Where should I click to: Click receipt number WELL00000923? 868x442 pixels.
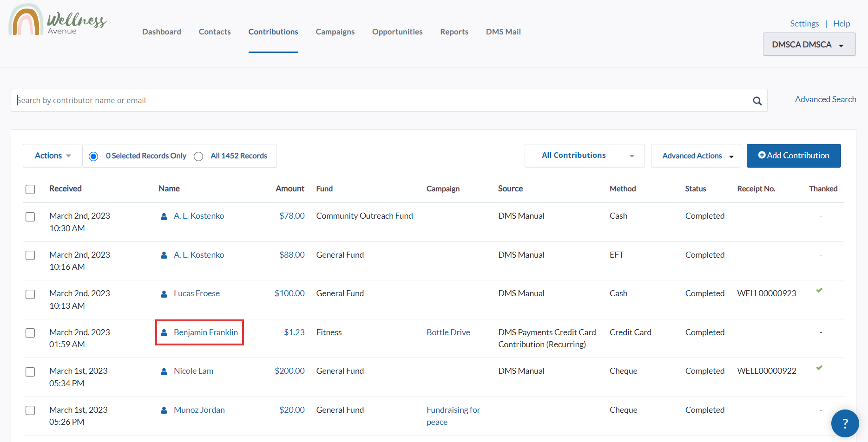[767, 293]
